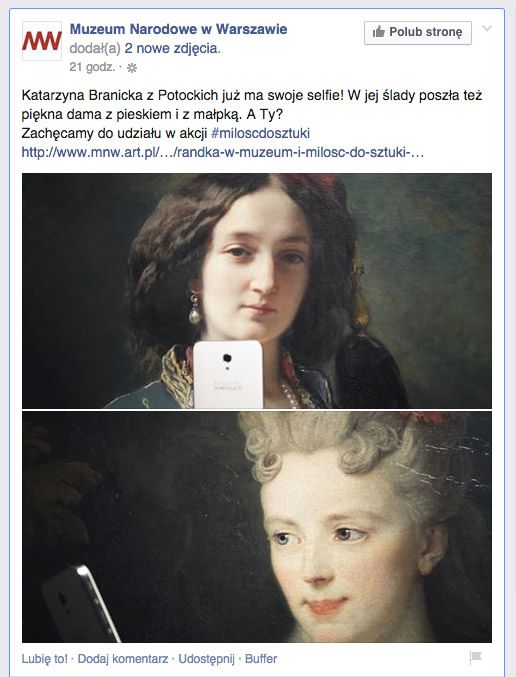This screenshot has width=516, height=677.
Task: Click the black phone in bottom photo
Action: 79,604
